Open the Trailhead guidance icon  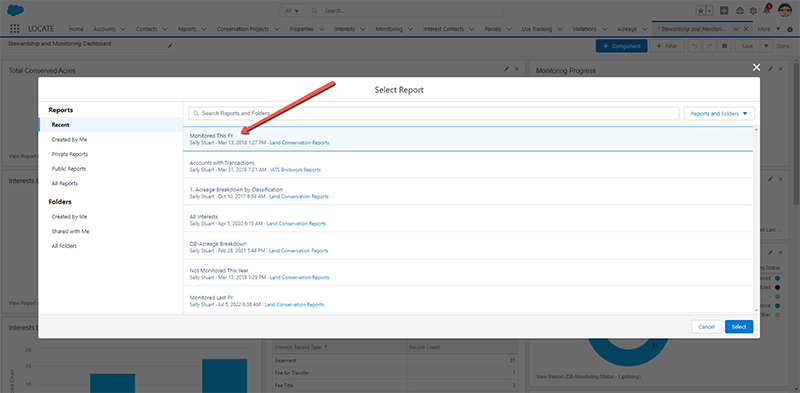pyautogui.click(x=739, y=10)
